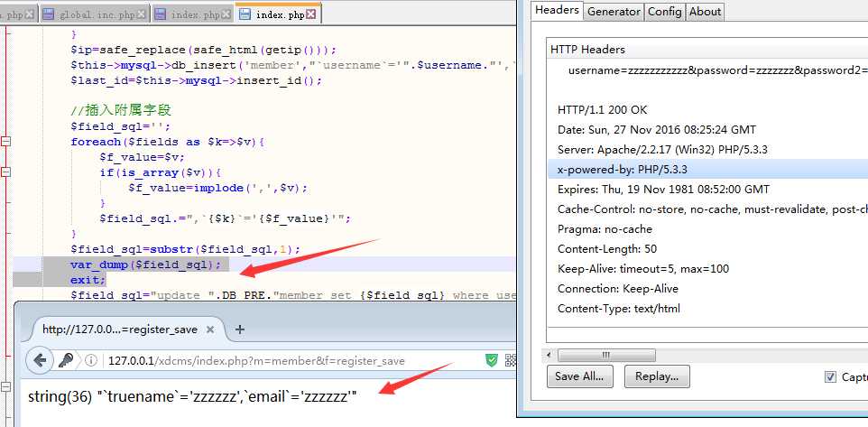Collapse the if(is_array) block fold marker
868x427 pixels.
coord(6,172)
